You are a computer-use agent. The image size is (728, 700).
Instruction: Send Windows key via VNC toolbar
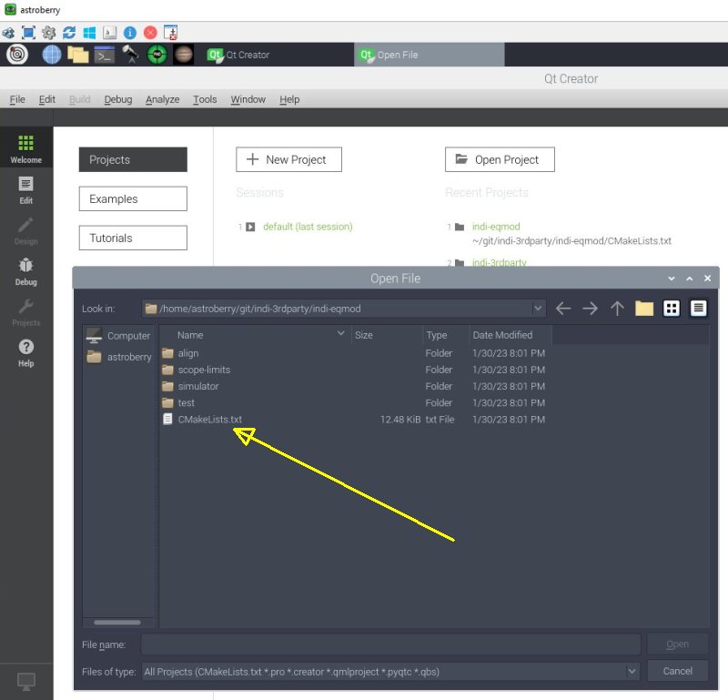[89, 33]
